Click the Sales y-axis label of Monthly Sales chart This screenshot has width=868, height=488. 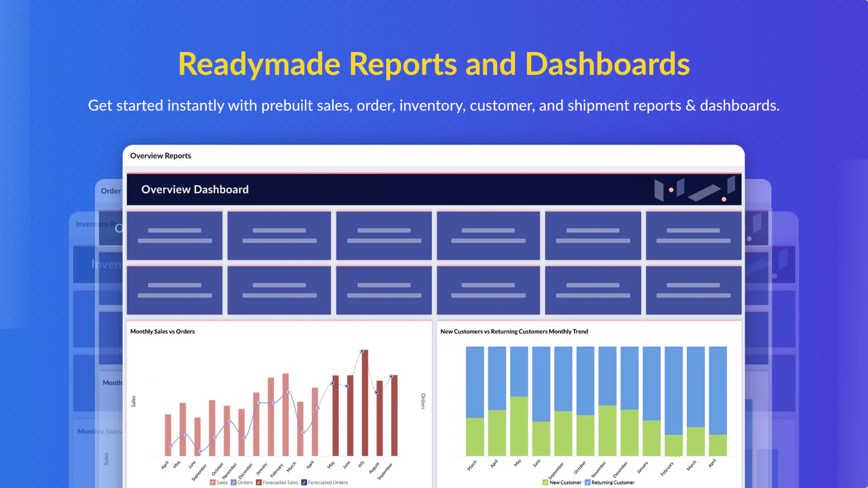point(134,401)
